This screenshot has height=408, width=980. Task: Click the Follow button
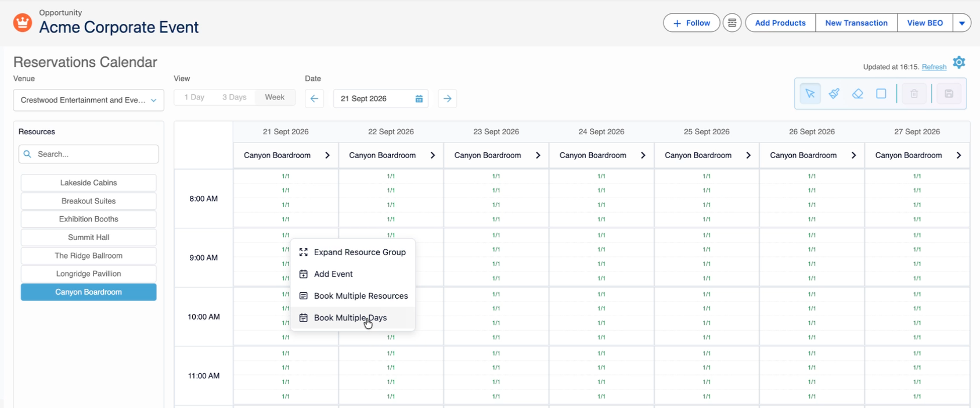pos(691,23)
